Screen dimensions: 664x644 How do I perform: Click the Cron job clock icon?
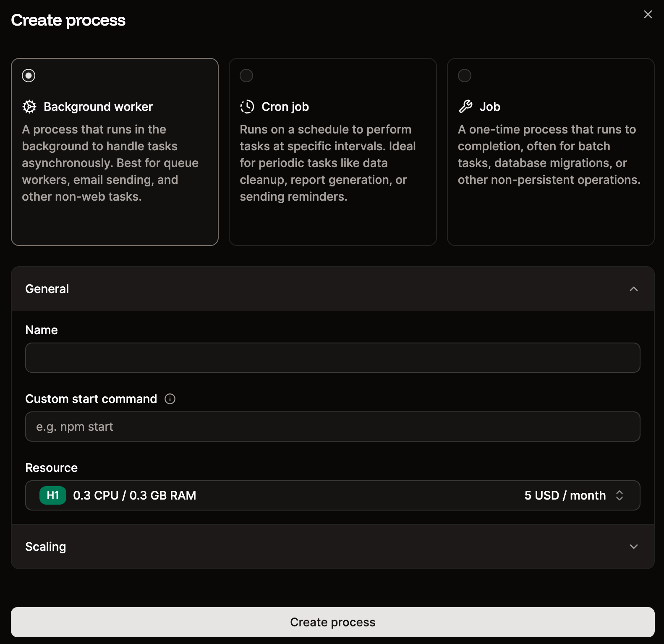pos(247,107)
